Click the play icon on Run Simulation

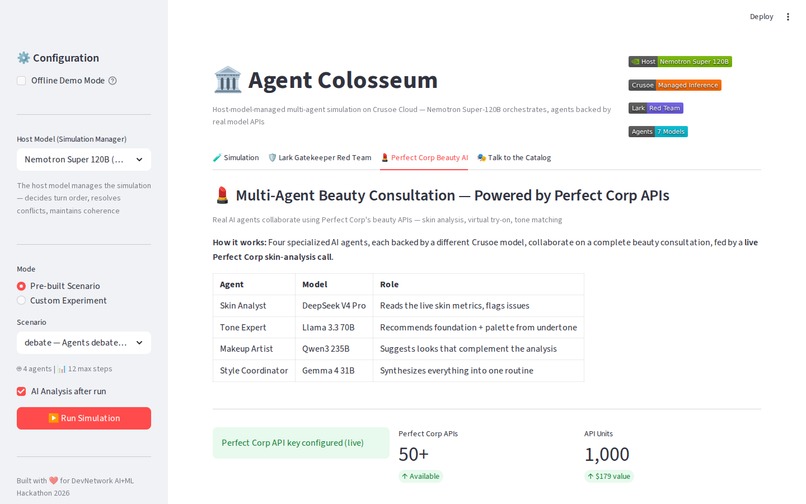pos(53,418)
